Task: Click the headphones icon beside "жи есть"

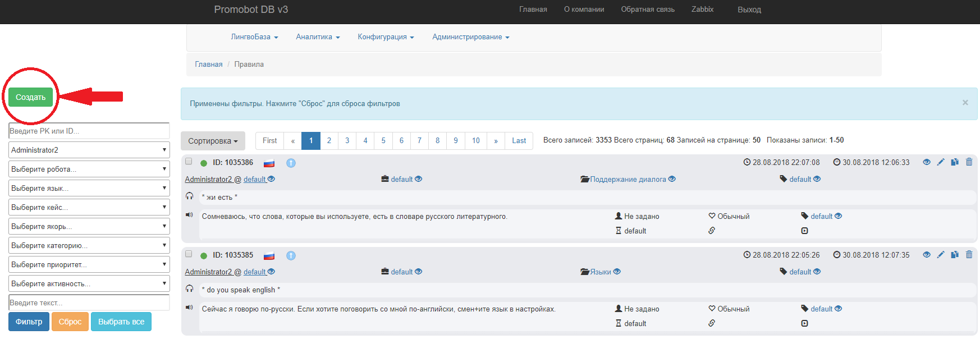Action: click(x=190, y=196)
